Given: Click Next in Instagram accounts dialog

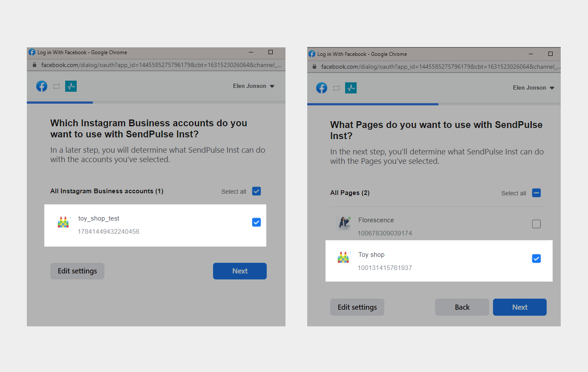Looking at the screenshot, I should (x=240, y=271).
